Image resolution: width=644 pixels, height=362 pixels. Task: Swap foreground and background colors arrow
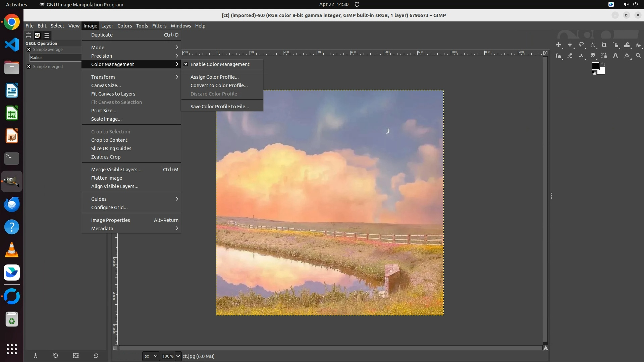pyautogui.click(x=603, y=64)
